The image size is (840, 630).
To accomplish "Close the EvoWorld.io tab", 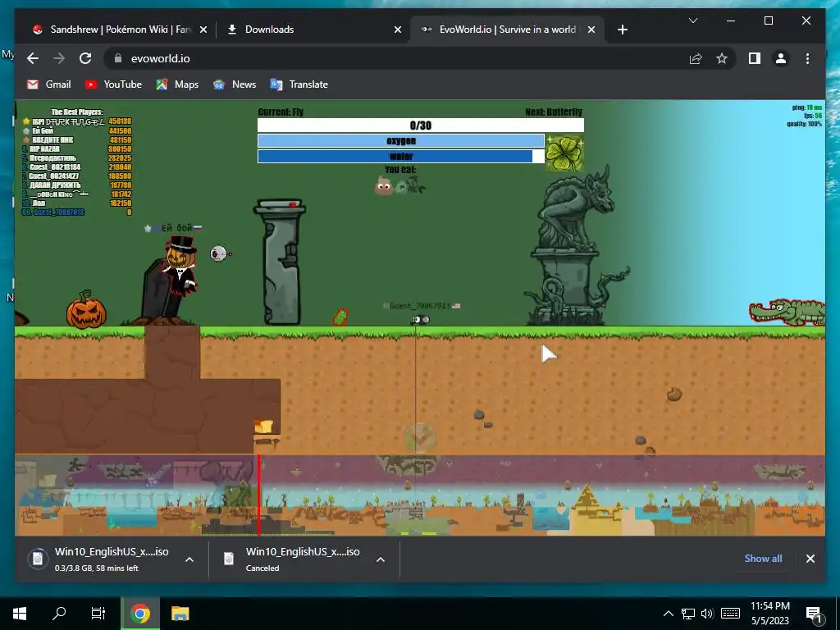I will click(x=591, y=30).
